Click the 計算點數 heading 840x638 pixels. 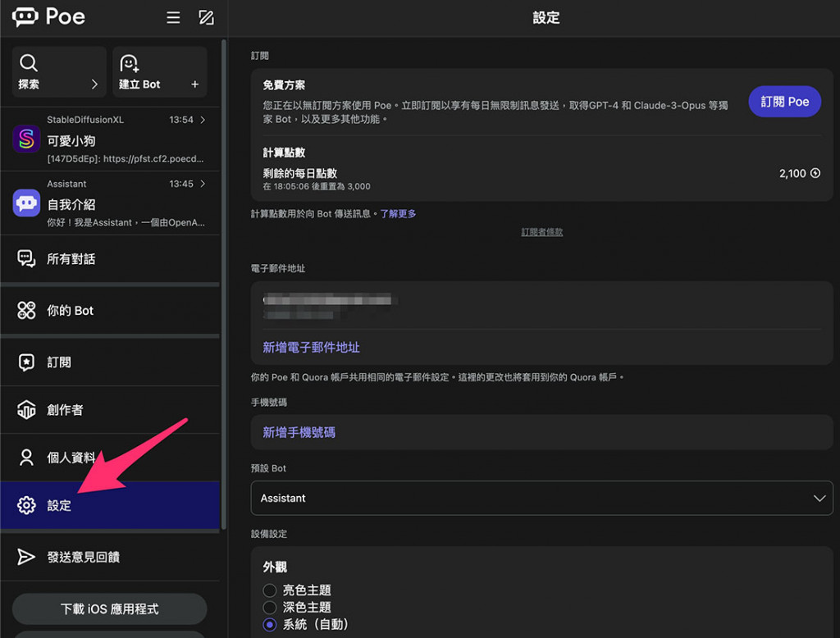tap(284, 153)
